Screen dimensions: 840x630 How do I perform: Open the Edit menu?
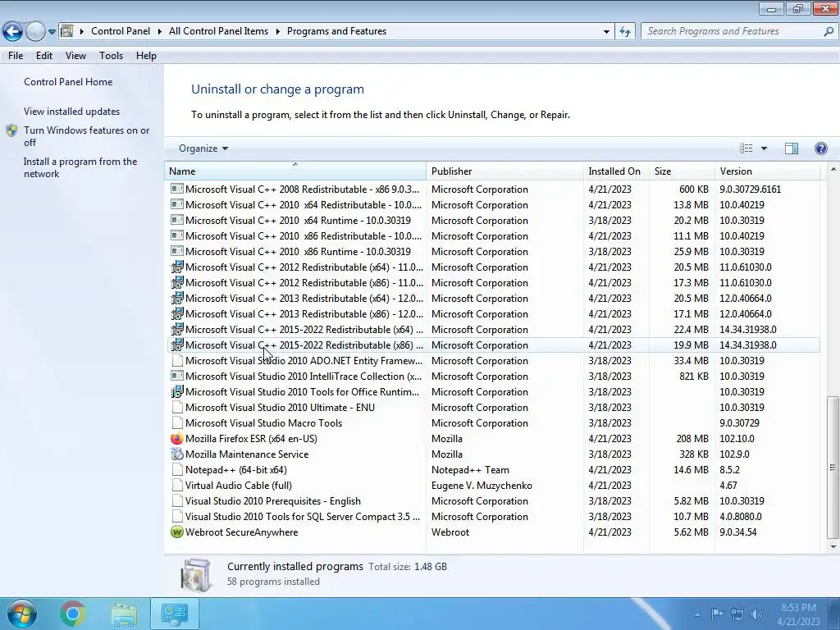[44, 56]
